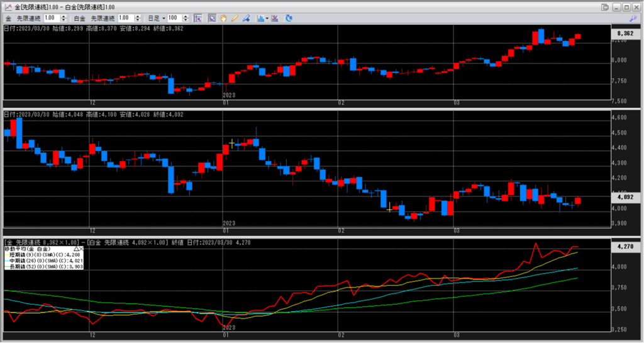Select the pencil trendline drawing tool

point(235,18)
